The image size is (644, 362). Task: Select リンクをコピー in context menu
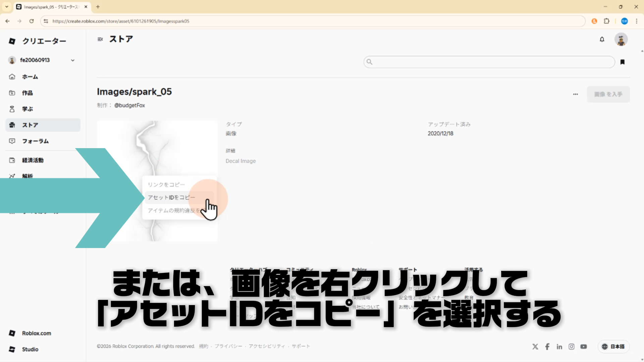tap(166, 185)
